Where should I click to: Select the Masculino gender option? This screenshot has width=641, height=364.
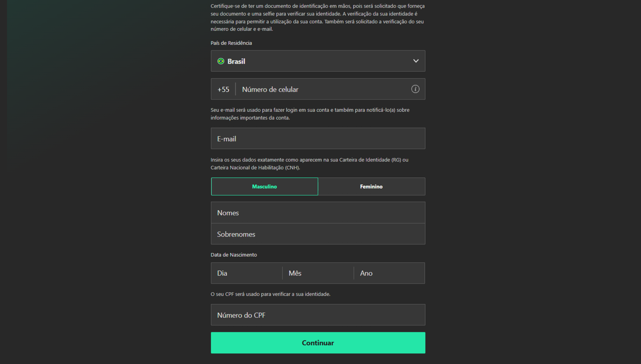[x=264, y=187]
